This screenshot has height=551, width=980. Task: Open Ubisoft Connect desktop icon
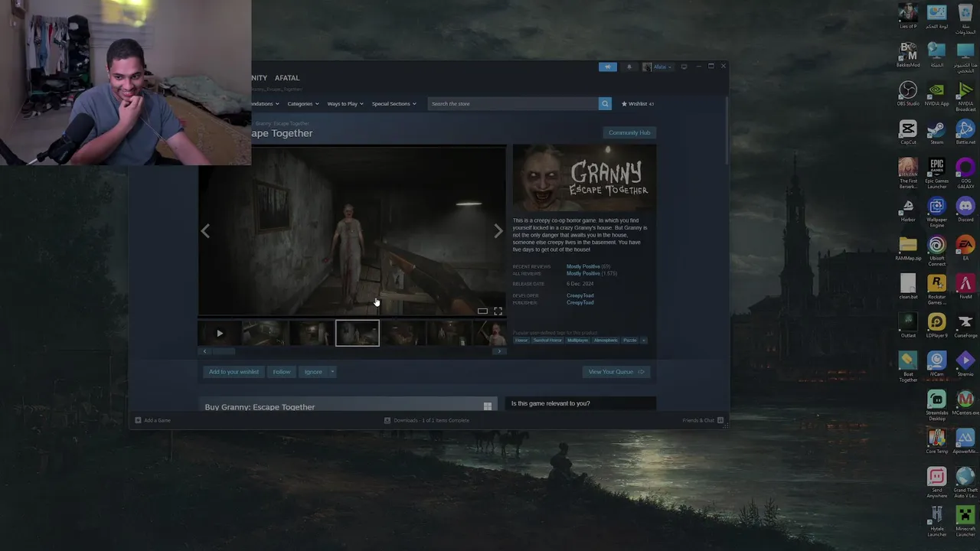point(936,251)
